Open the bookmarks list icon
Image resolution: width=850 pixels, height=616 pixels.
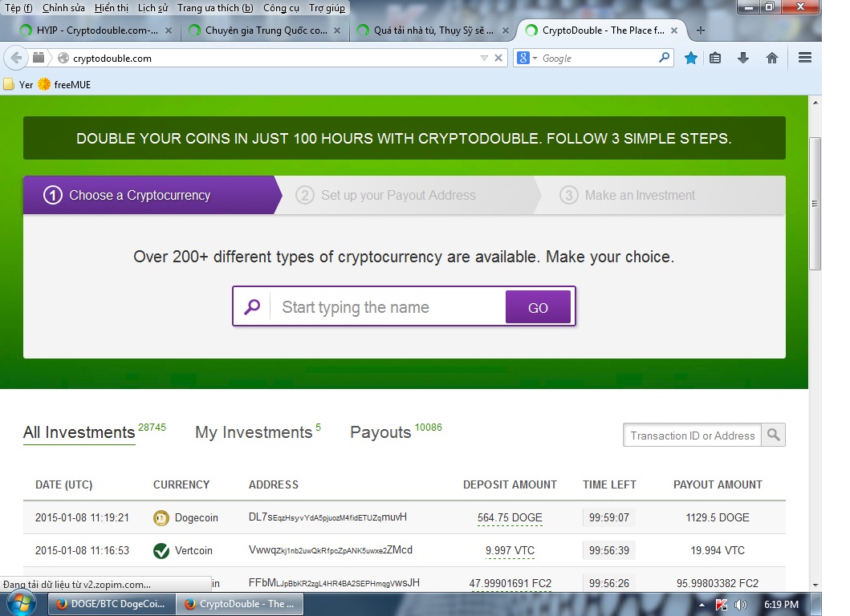pos(715,58)
